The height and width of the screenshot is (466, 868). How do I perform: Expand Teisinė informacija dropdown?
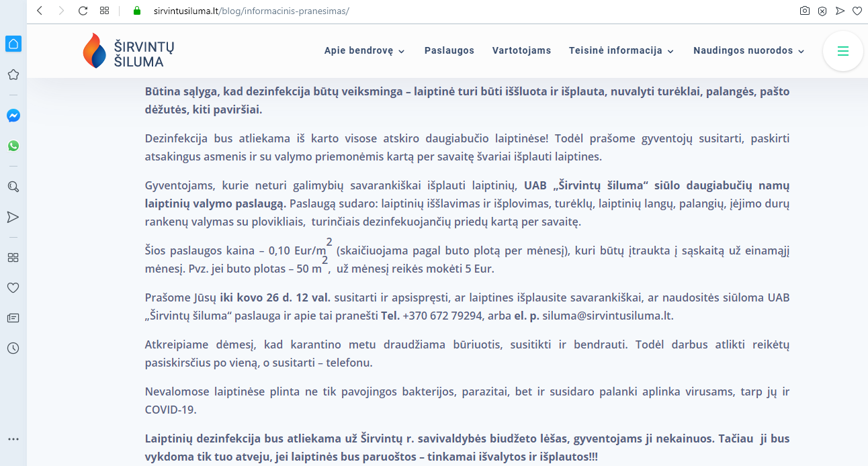pos(621,50)
